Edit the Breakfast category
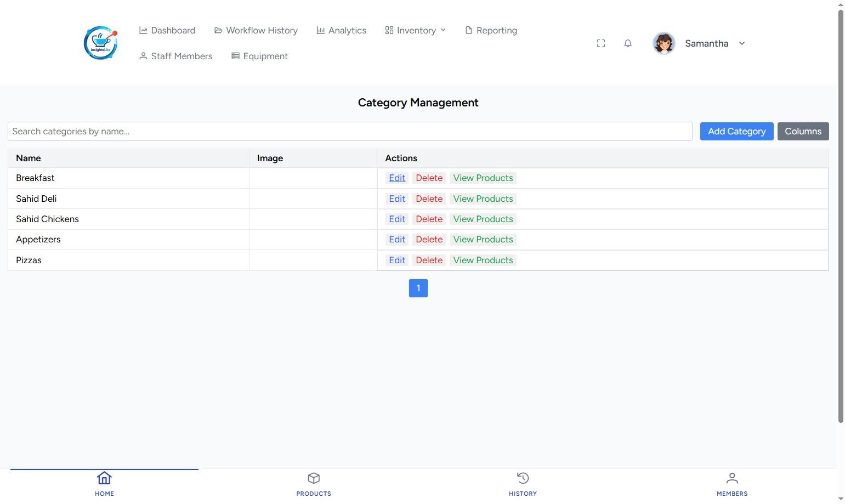 [397, 178]
